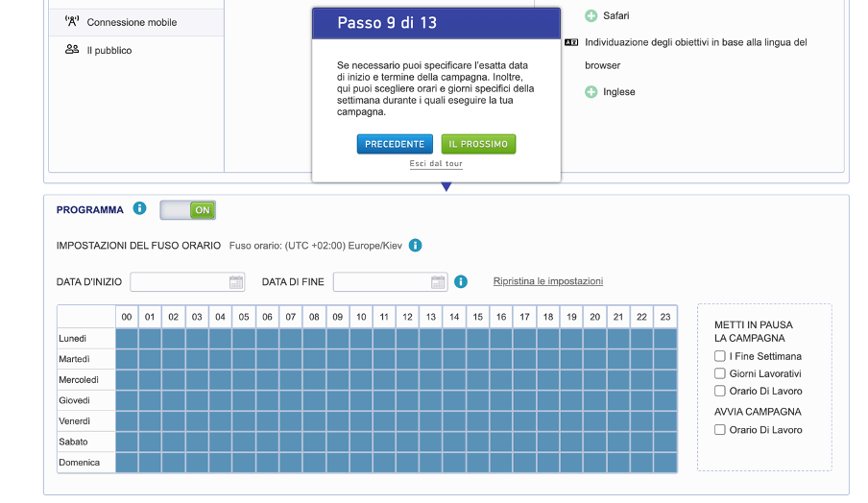This screenshot has width=868, height=503.
Task: Enable the Giorni Lavorativi checkbox
Action: [x=720, y=373]
